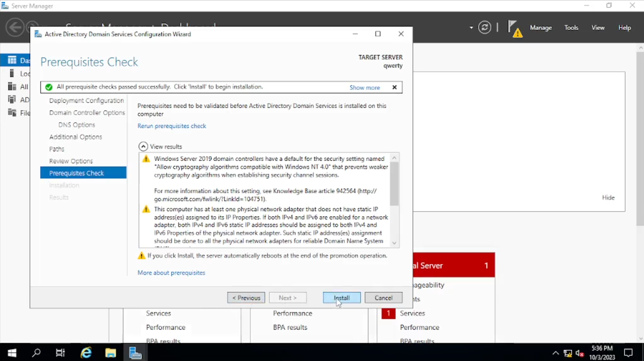Viewport: 644px width, 361px height.
Task: Open the Action Center notification icon
Action: [628, 352]
